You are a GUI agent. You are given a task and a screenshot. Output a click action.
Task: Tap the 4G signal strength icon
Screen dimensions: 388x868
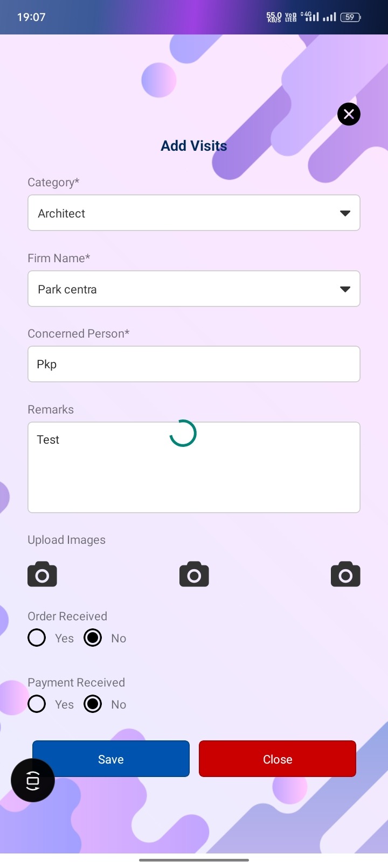(310, 17)
